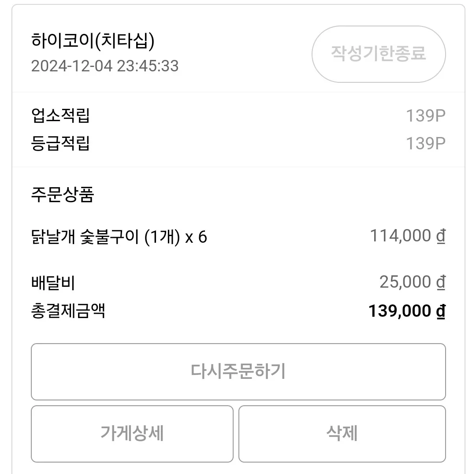
Task: Open the 하이코이(치타십) store name
Action: 93,41
